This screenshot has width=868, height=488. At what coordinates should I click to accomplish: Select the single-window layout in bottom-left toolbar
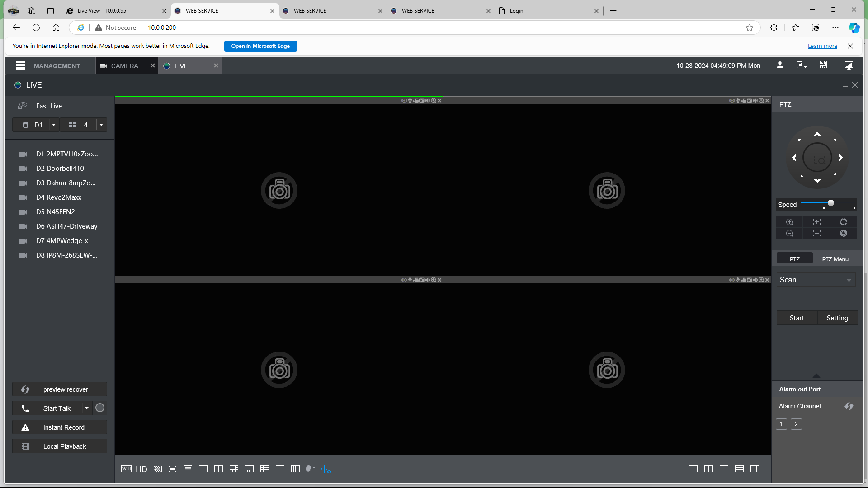pos(203,469)
